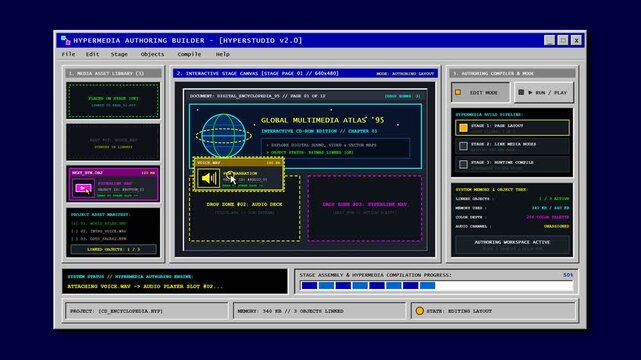Screen dimensions: 641x360
Task: Check the Stage 3: Runtime Compile box
Action: tap(463, 164)
